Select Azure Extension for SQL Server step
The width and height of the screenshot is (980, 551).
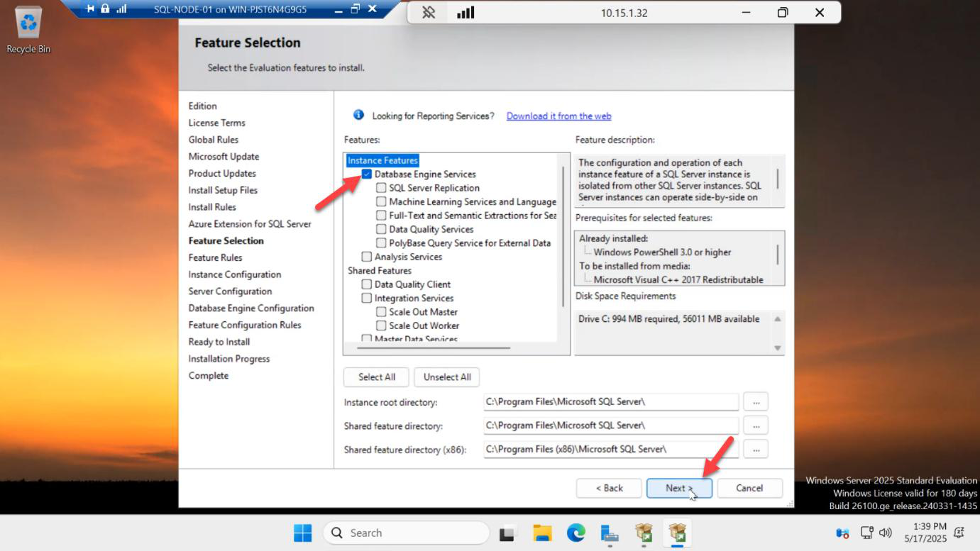click(250, 223)
